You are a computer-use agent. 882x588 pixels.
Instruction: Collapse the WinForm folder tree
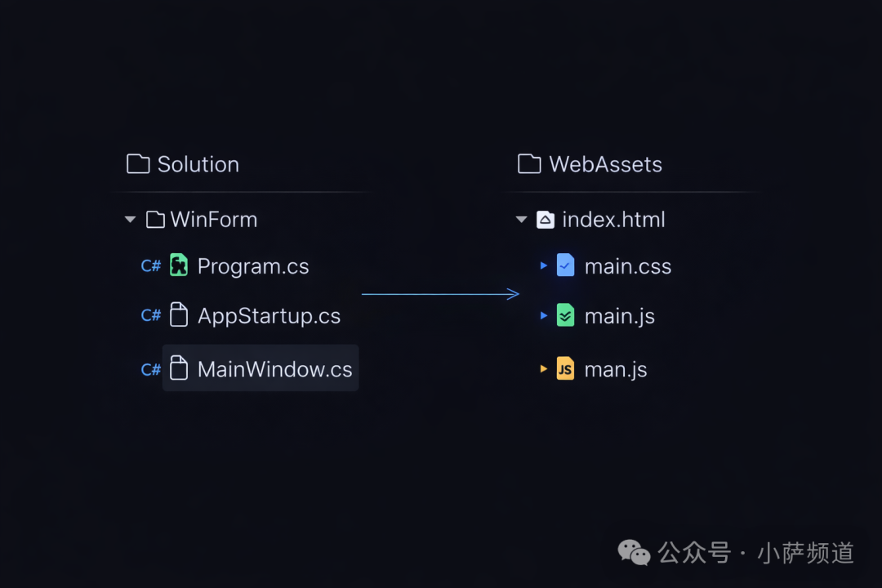click(x=130, y=220)
